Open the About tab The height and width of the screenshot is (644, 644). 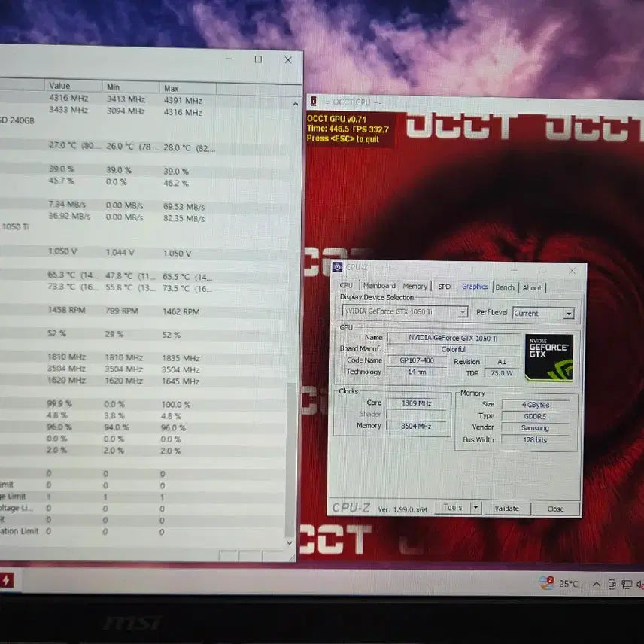(x=532, y=288)
